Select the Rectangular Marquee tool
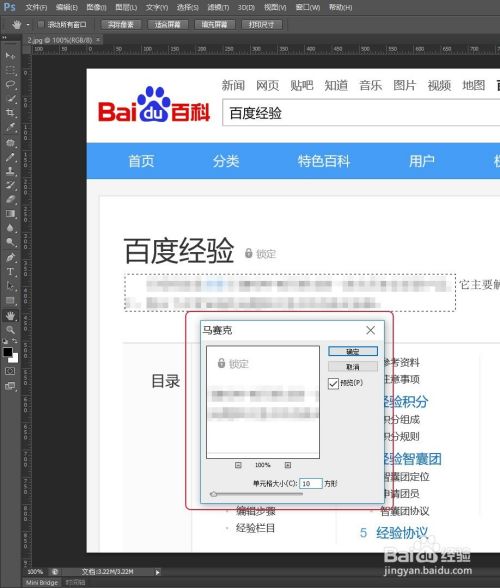Viewport: 500px width, 588px height. pos(10,70)
